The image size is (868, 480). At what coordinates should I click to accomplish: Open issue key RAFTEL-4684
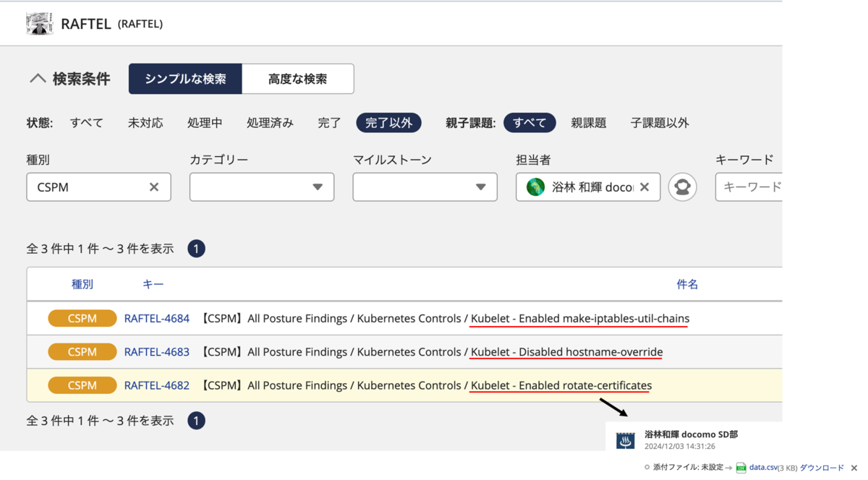click(157, 318)
